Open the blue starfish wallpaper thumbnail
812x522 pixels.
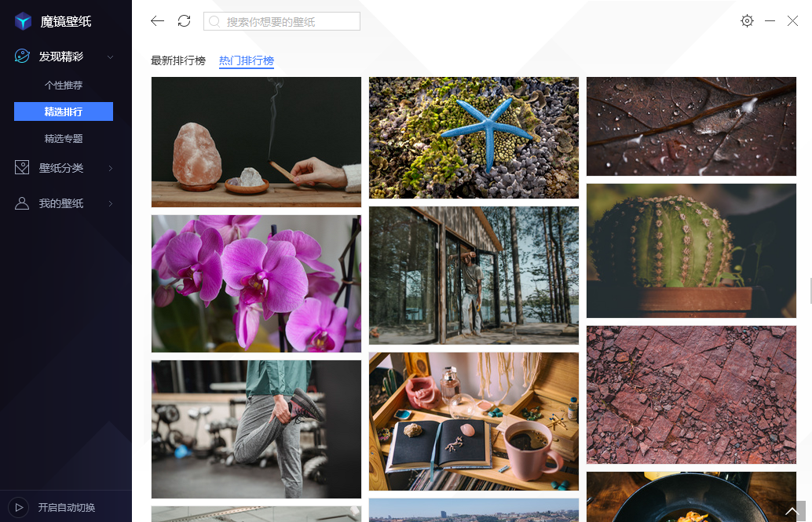pos(474,137)
